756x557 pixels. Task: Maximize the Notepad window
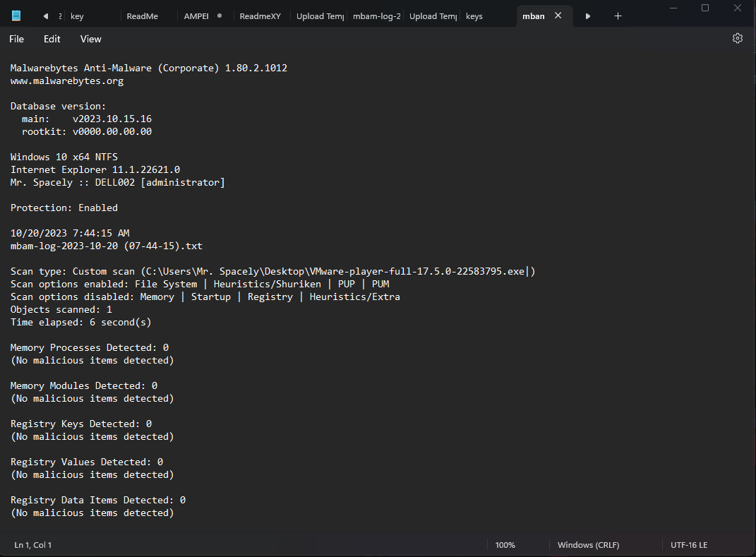coord(705,8)
